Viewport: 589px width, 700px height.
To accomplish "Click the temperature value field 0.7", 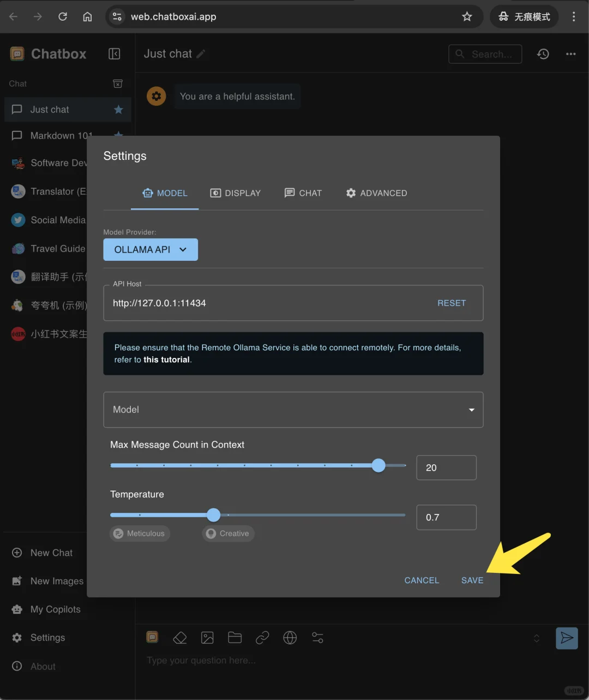I will click(446, 517).
